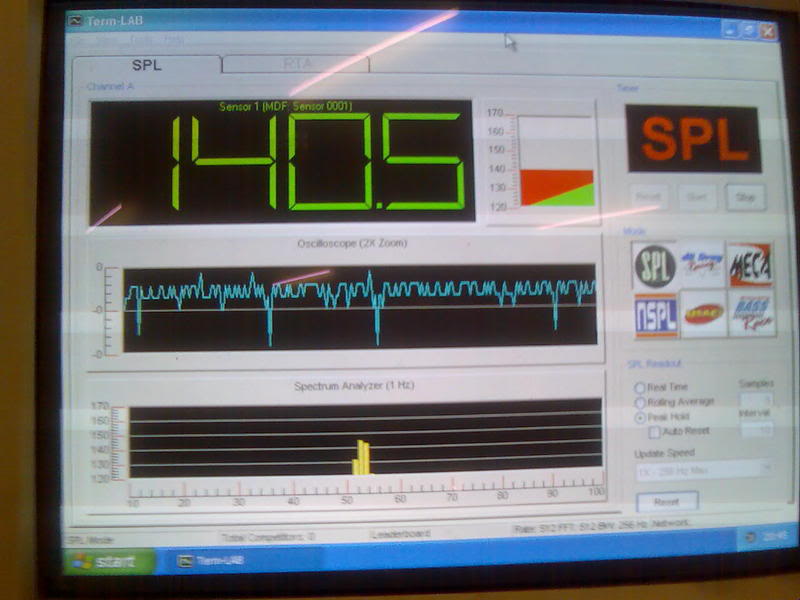Select the Rolling Average readout option

(640, 402)
